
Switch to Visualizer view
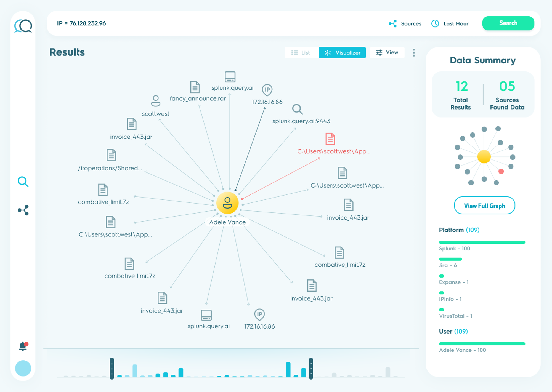342,53
